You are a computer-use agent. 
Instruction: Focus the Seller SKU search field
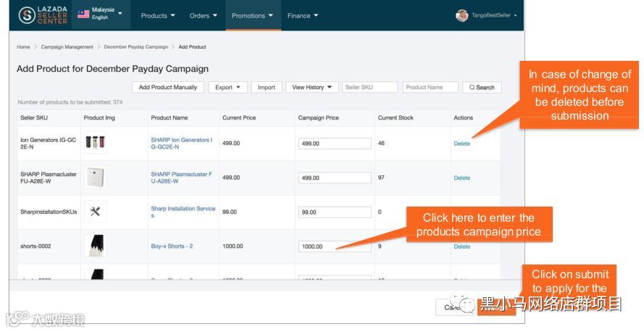click(369, 88)
